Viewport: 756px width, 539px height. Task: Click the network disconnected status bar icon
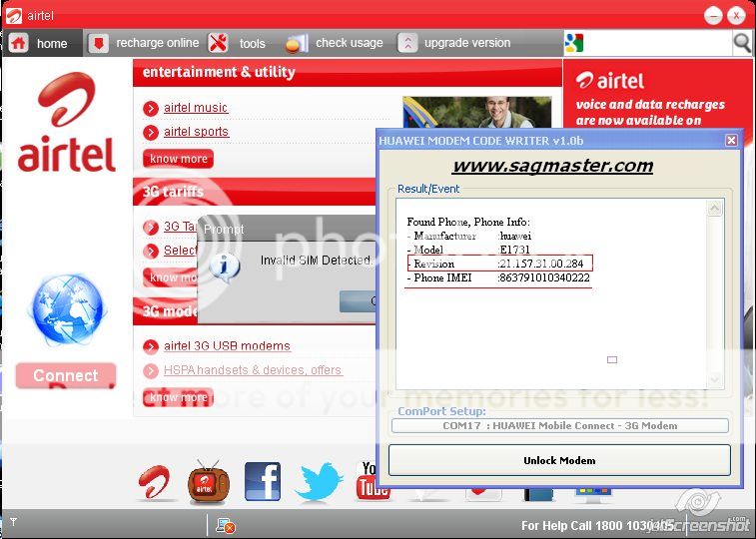[x=225, y=525]
